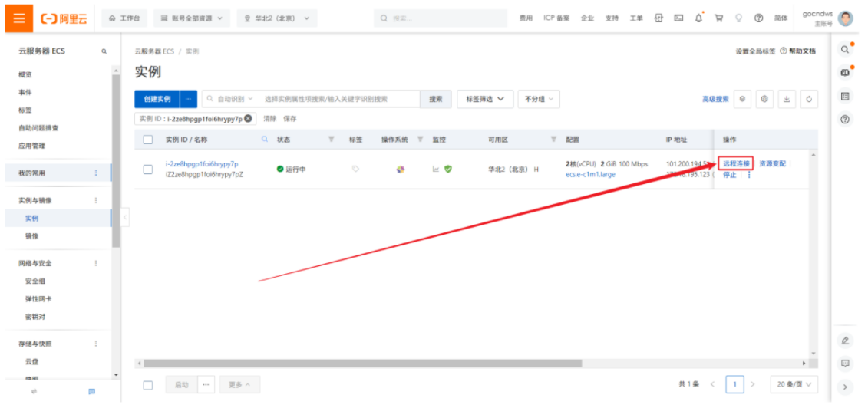Check the i-2ze8hpgp1foi6hrypy7p row checkbox
This screenshot has height=418, width=868.
point(148,170)
